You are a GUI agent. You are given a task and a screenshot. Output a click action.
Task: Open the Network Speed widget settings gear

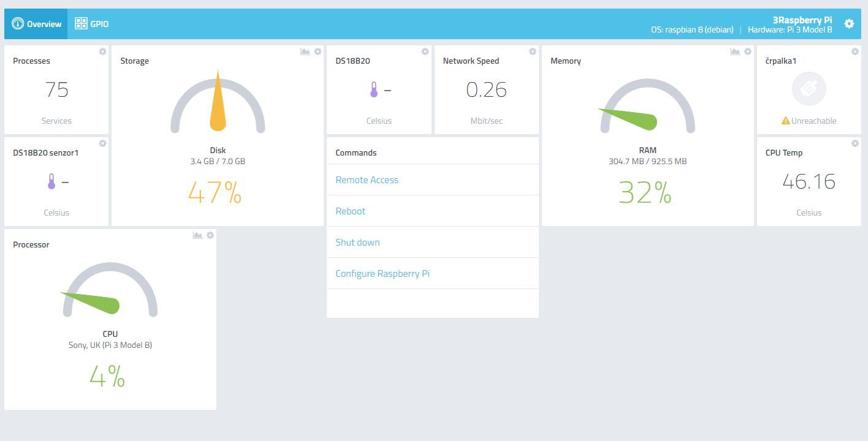coord(533,51)
